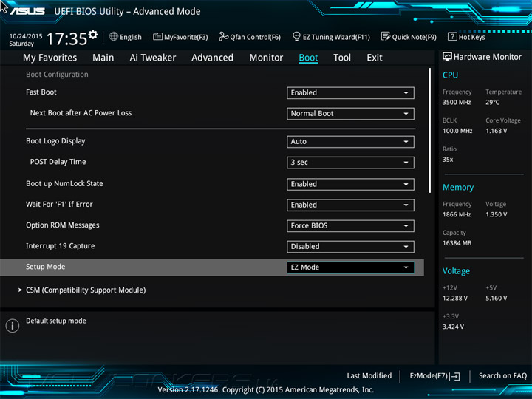The height and width of the screenshot is (399, 532).
Task: Click the CPU frequency value 3500 MHz
Action: point(457,103)
